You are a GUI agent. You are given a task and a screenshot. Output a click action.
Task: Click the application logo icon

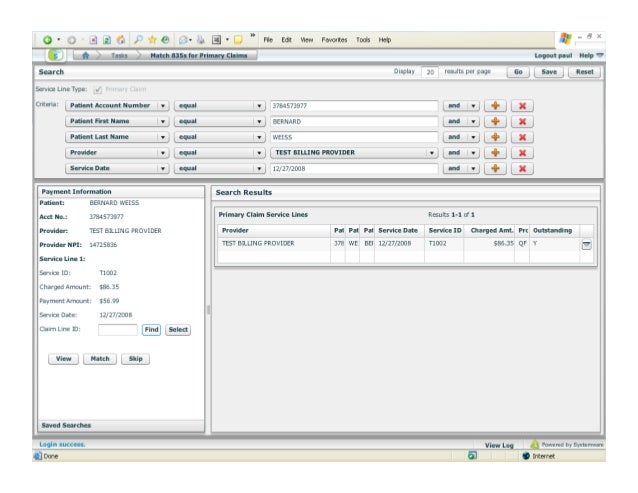click(56, 55)
